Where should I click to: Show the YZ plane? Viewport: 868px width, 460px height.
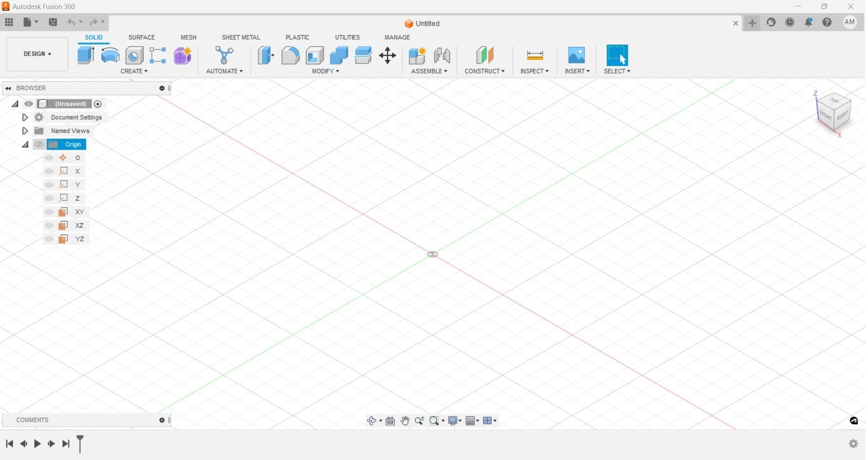[x=49, y=239]
